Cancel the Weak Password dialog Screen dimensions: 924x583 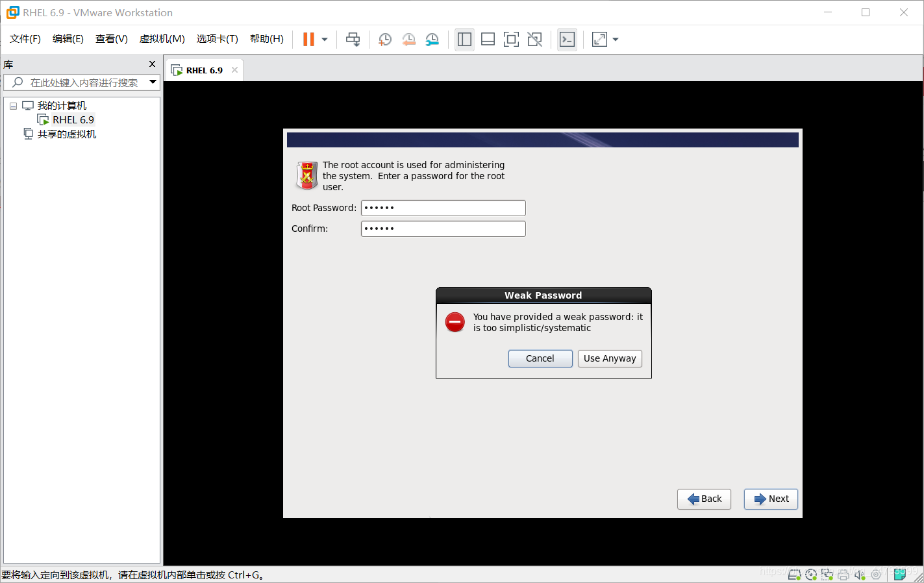pyautogui.click(x=540, y=358)
